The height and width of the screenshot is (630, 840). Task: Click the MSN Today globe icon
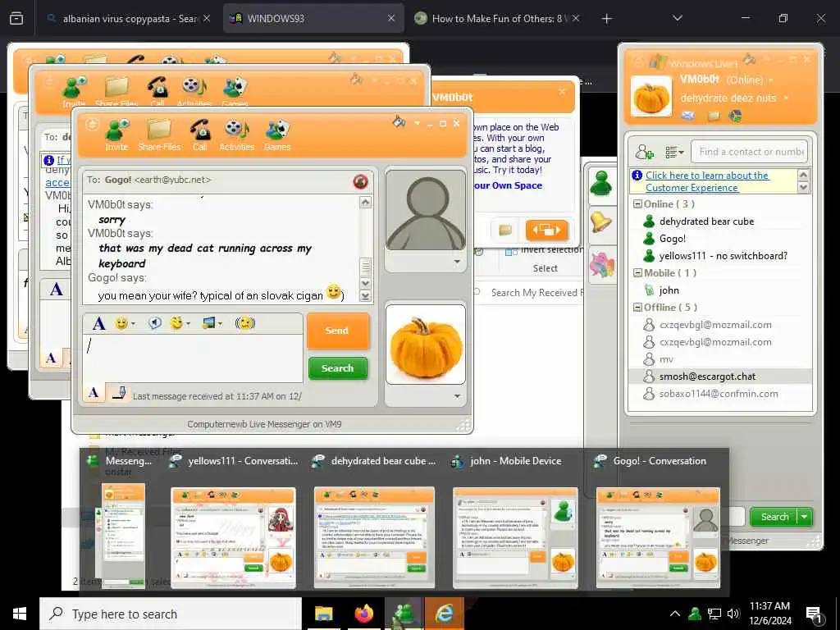pos(736,116)
